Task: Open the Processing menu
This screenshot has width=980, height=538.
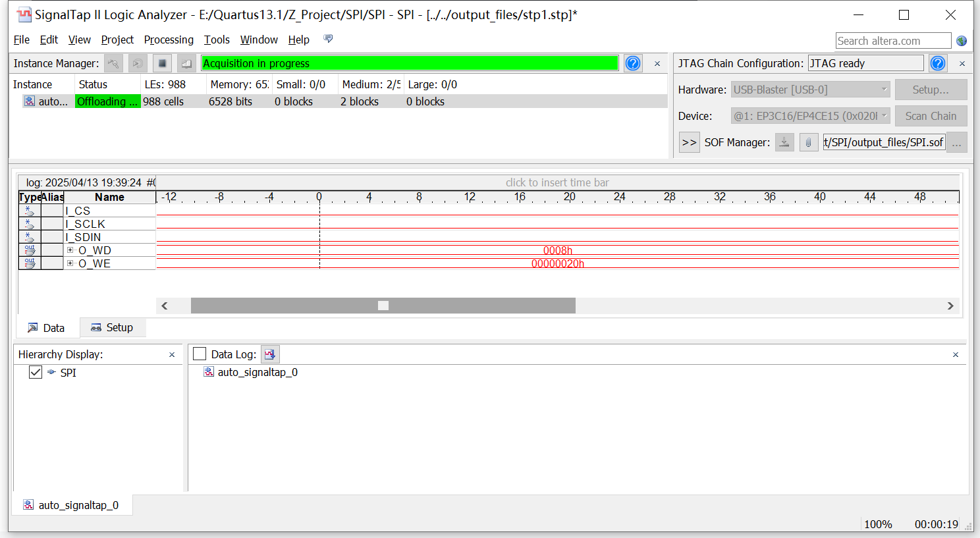Action: point(169,40)
